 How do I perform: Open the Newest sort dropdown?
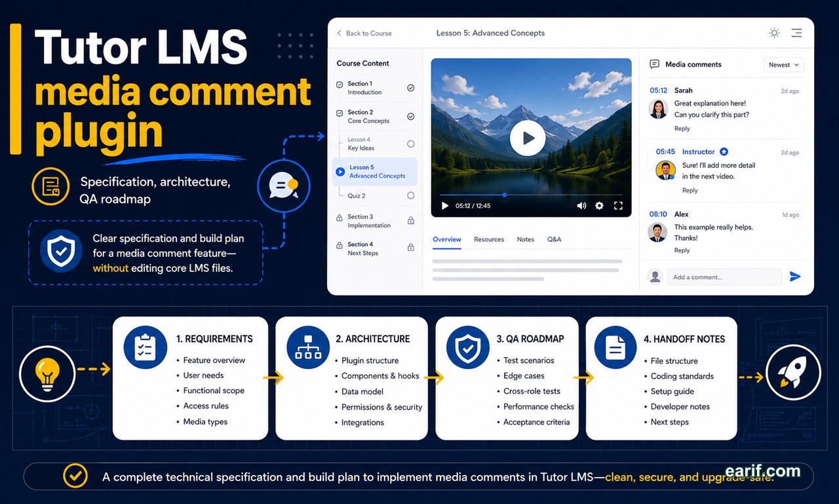[x=784, y=65]
